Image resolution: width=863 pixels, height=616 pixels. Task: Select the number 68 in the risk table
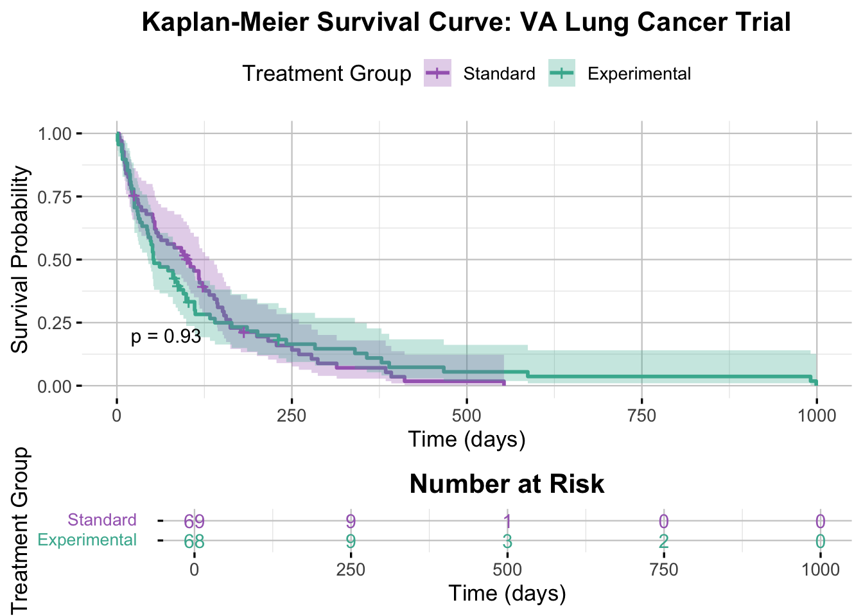pyautogui.click(x=194, y=542)
